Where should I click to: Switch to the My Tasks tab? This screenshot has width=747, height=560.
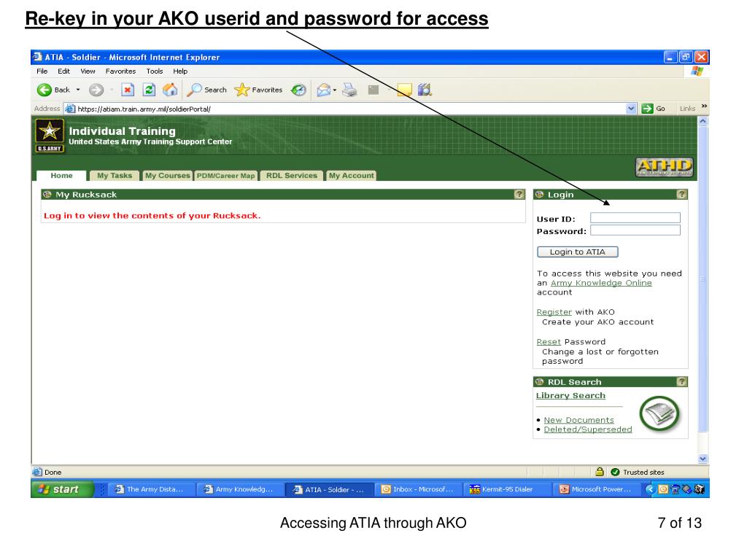click(x=115, y=176)
